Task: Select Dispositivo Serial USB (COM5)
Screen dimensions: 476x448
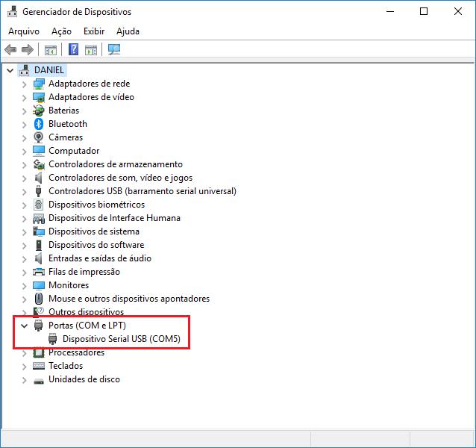Action: (122, 339)
